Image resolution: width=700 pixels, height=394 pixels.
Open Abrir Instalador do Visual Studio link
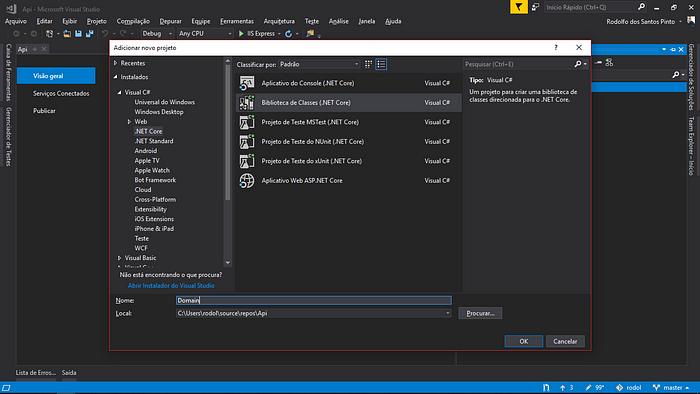coord(171,286)
